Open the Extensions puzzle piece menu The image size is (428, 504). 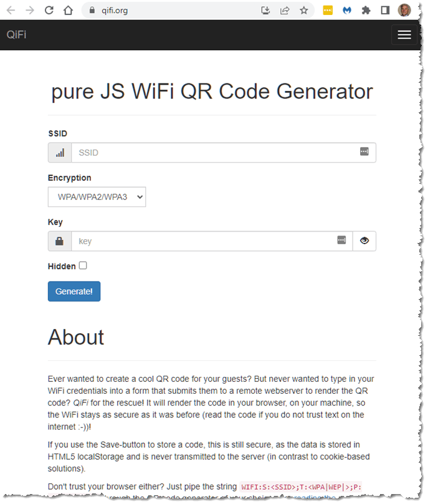pyautogui.click(x=366, y=10)
